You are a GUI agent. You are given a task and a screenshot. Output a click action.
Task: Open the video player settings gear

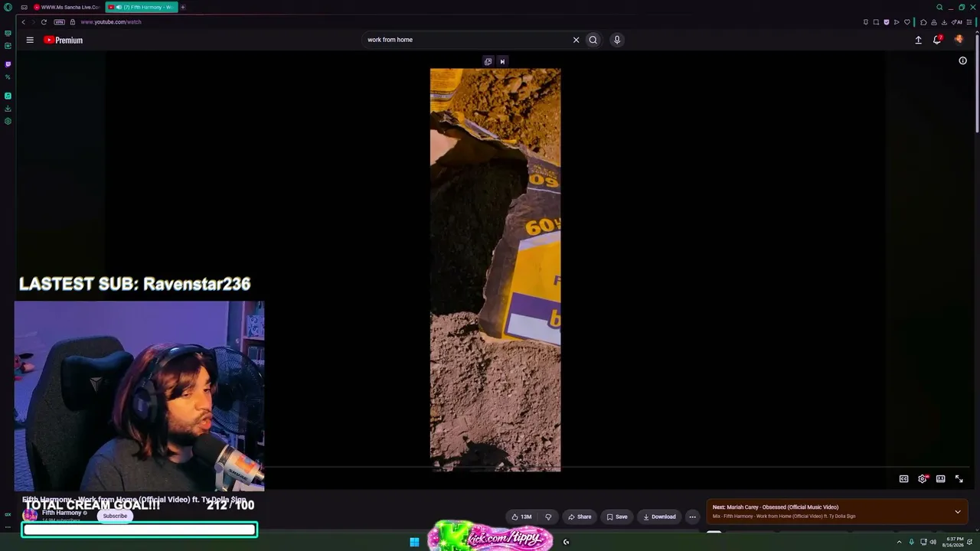923,479
